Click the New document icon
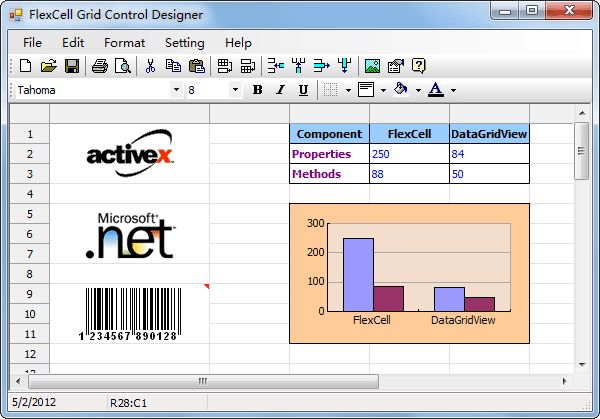Viewport: 600px width, 419px height. click(x=26, y=67)
